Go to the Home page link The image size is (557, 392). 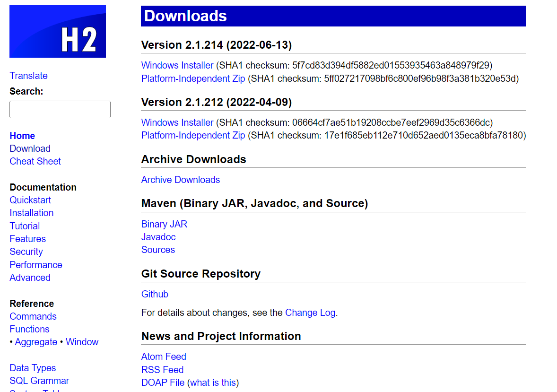[22, 136]
